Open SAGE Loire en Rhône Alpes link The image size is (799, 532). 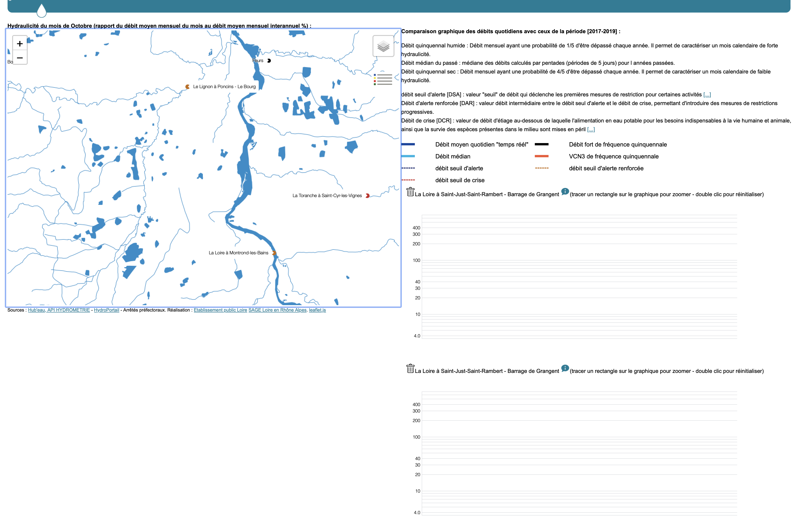click(x=277, y=310)
